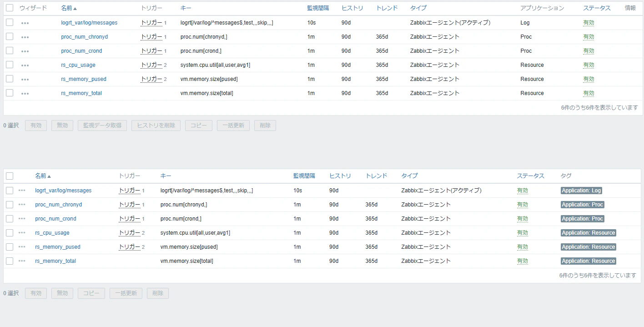Screen dimensions: 644x327
Task: Toggle 有効 status of rs_memory_total in upper table
Action: pos(589,93)
